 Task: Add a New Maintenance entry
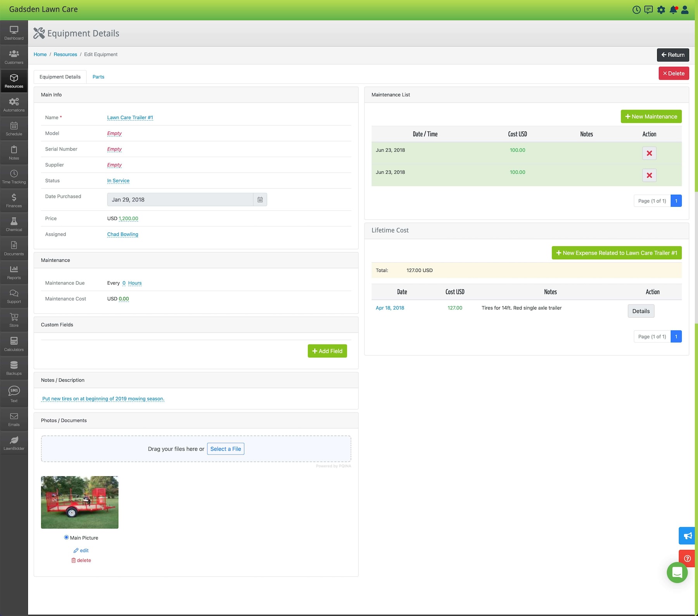point(651,116)
